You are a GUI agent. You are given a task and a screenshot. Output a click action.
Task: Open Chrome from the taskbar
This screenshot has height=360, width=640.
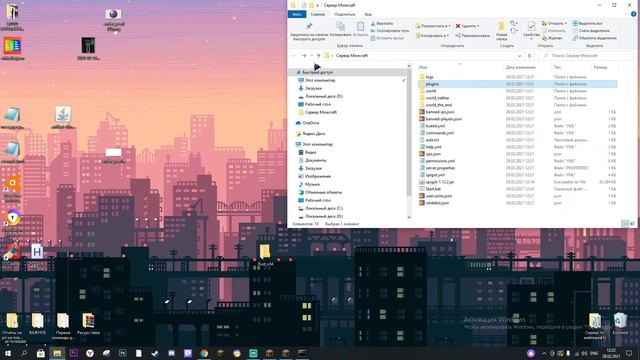point(204,353)
